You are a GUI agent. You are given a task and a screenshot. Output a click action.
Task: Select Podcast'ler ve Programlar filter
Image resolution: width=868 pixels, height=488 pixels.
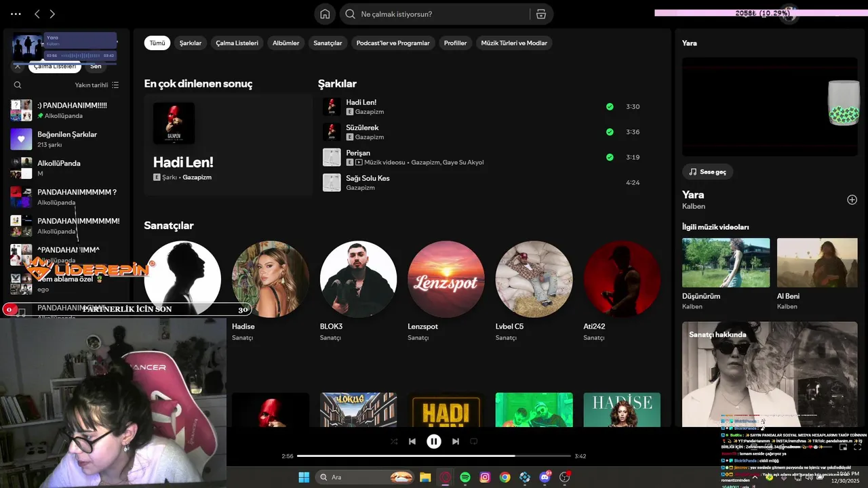(393, 43)
